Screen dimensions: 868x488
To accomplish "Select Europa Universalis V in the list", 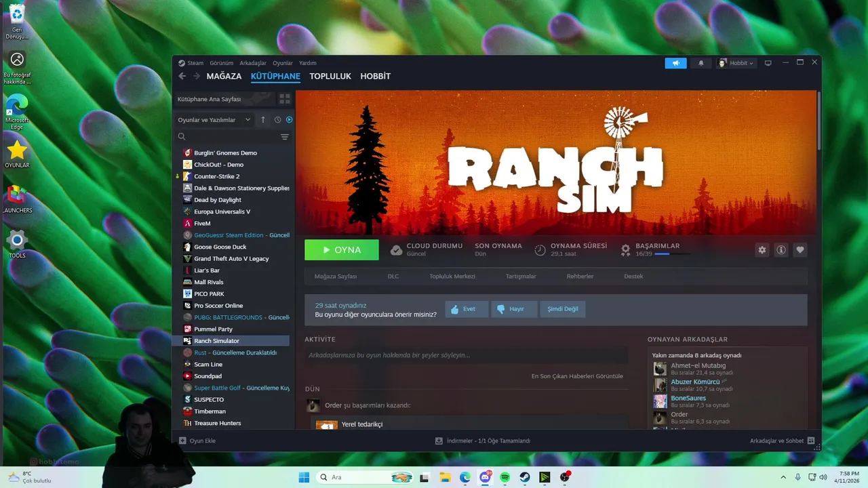I will coord(222,211).
